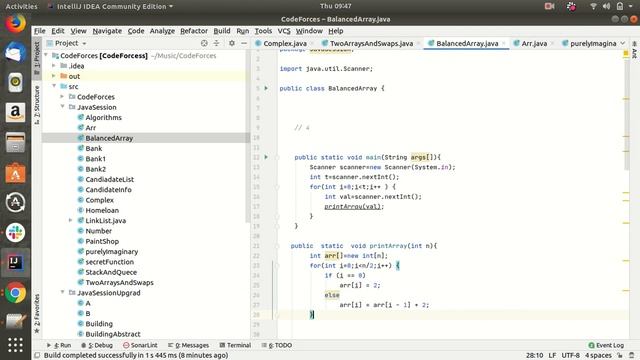Hide the Project tool window
The height and width of the screenshot is (360, 640).
pyautogui.click(x=244, y=43)
